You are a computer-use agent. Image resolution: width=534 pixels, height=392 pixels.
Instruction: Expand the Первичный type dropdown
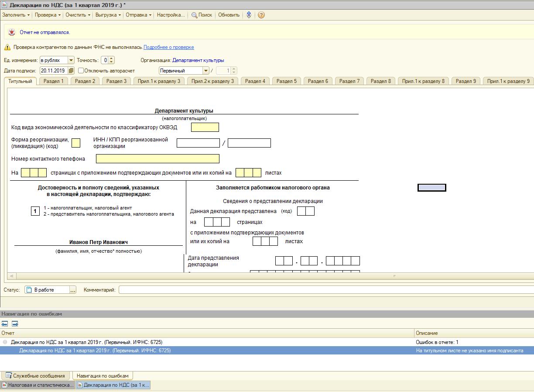(205, 71)
